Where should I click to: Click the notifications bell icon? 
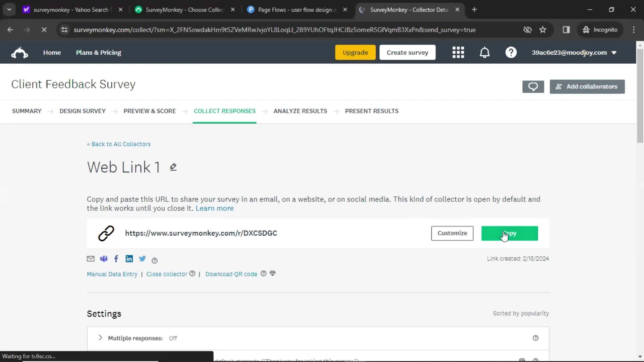484,53
